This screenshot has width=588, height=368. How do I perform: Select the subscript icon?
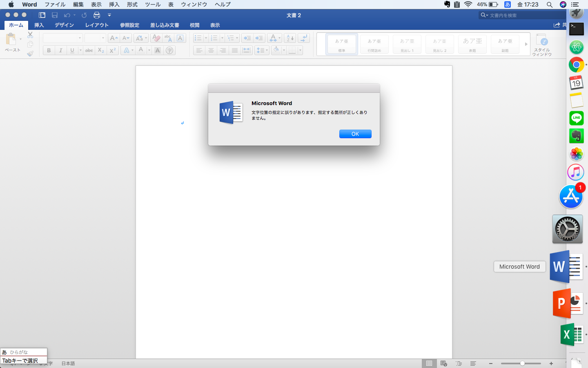pos(100,50)
